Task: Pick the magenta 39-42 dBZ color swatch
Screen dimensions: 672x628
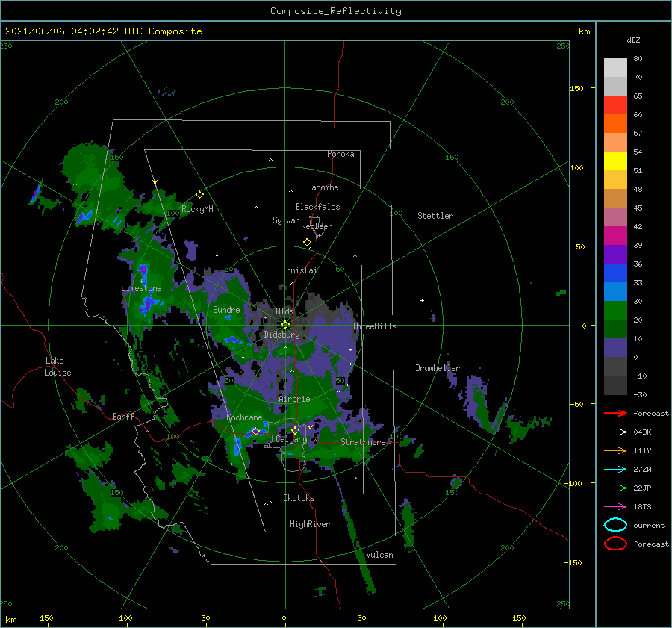Action: tap(615, 235)
